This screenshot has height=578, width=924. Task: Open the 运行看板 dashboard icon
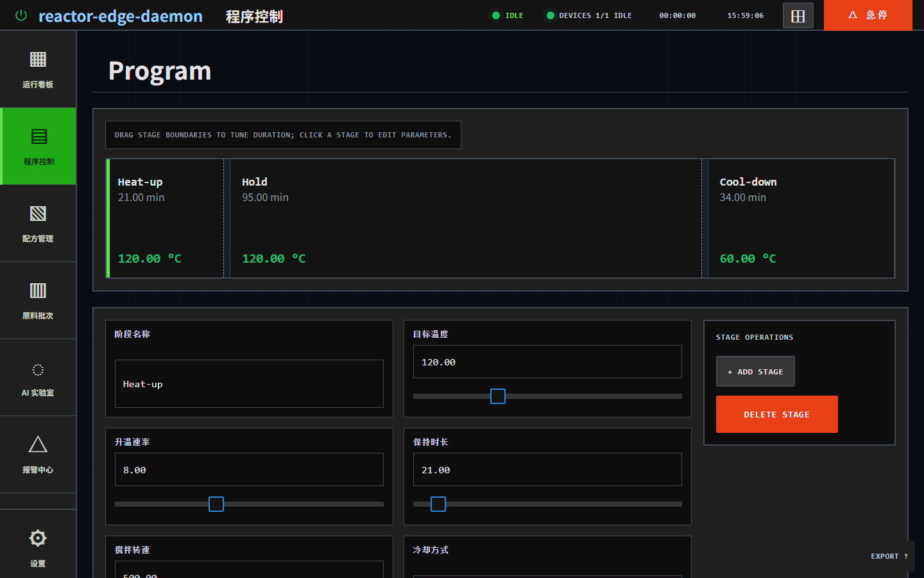(38, 60)
